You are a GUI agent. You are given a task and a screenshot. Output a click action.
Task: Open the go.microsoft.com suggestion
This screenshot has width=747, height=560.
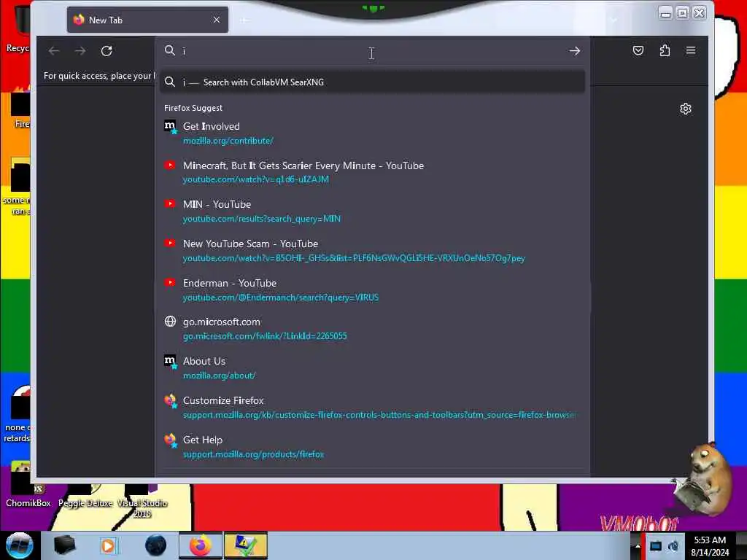tap(373, 329)
